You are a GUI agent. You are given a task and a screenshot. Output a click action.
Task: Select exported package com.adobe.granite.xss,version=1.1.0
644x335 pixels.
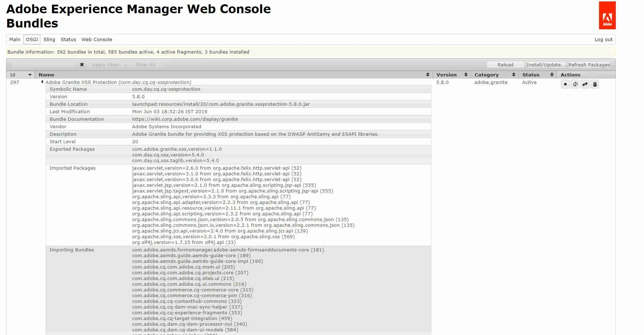(177, 149)
